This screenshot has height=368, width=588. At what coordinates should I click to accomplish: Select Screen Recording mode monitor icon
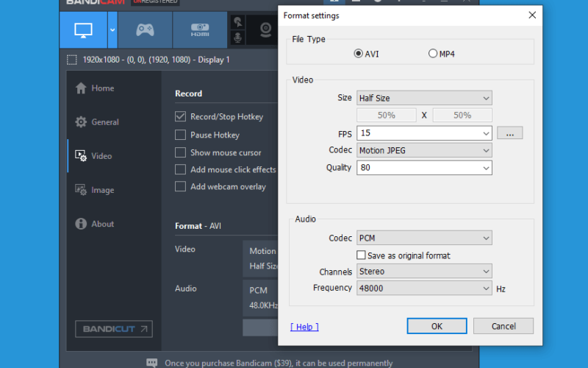pos(83,30)
